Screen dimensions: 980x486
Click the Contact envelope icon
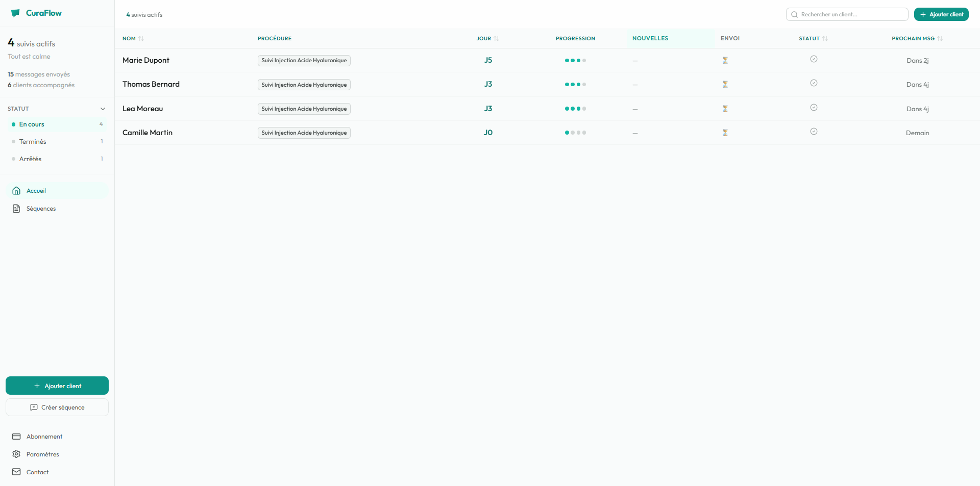pos(17,472)
